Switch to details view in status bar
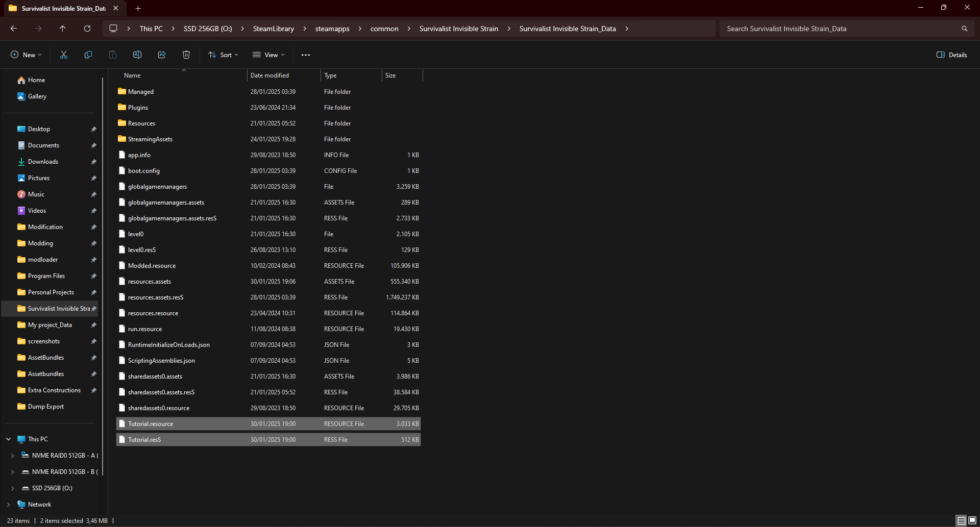Screen dimensions: 980x527 (x=962, y=520)
